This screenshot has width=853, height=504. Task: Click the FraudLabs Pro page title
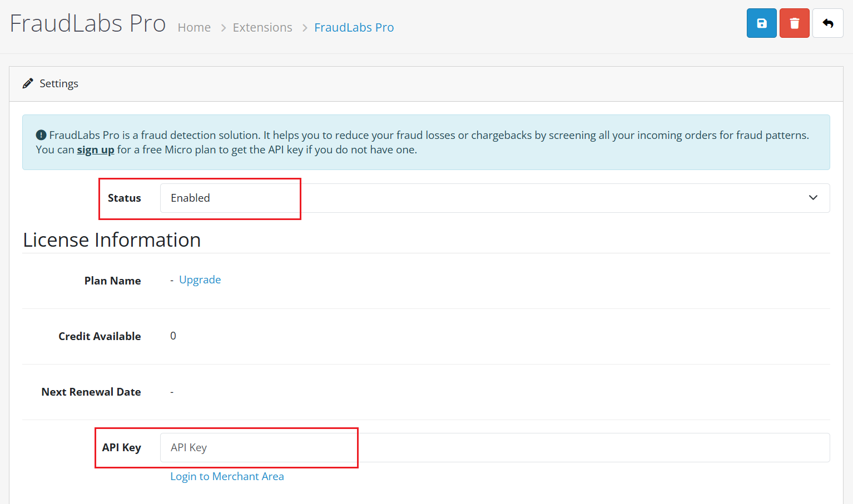87,23
